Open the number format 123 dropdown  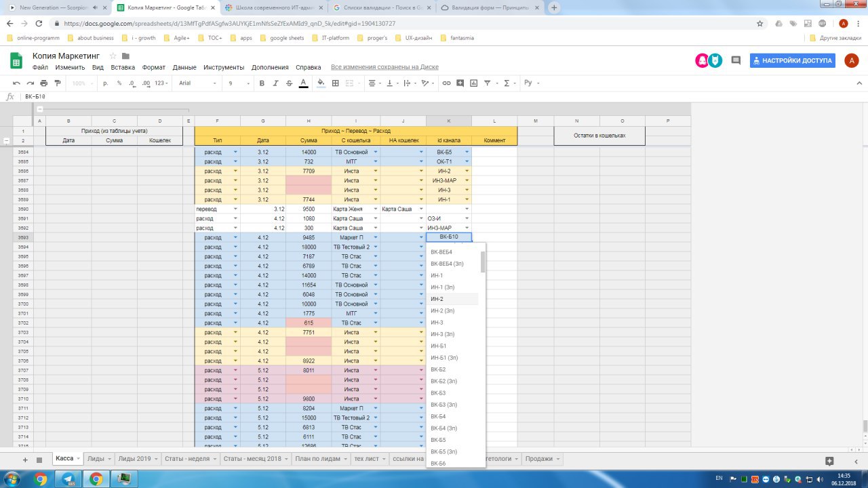[161, 83]
